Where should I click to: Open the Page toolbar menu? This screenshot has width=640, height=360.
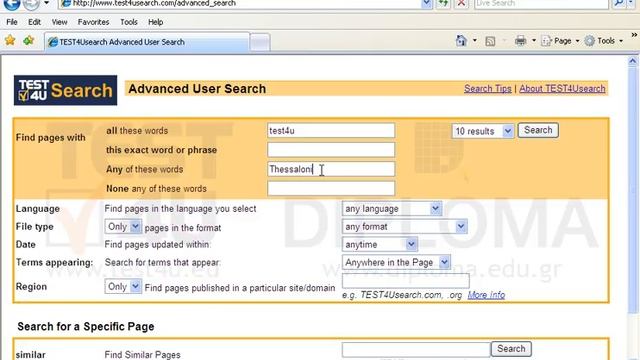click(x=560, y=41)
